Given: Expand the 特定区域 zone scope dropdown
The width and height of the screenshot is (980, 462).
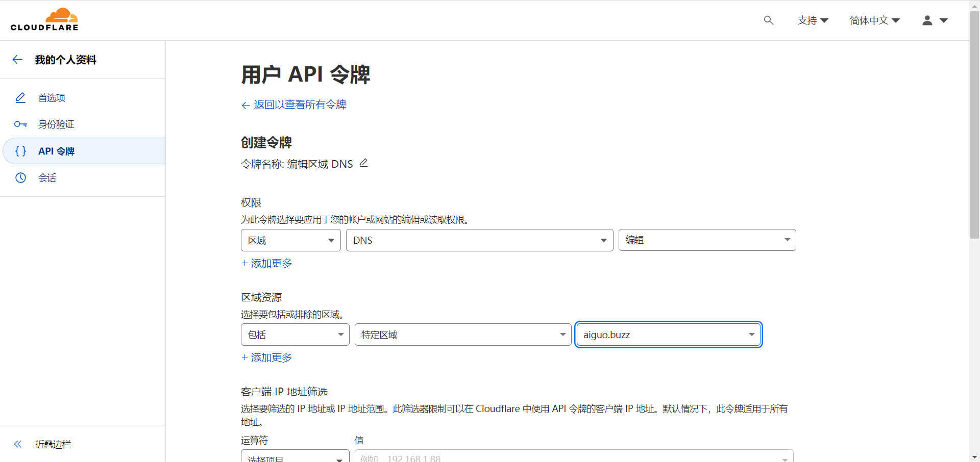Looking at the screenshot, I should point(462,335).
